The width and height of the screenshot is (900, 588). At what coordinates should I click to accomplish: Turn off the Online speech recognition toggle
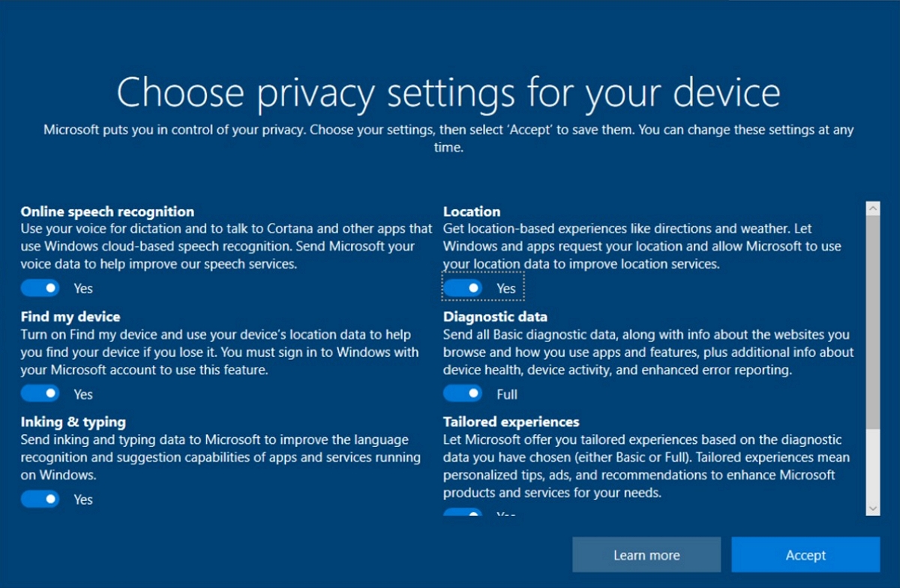(40, 288)
